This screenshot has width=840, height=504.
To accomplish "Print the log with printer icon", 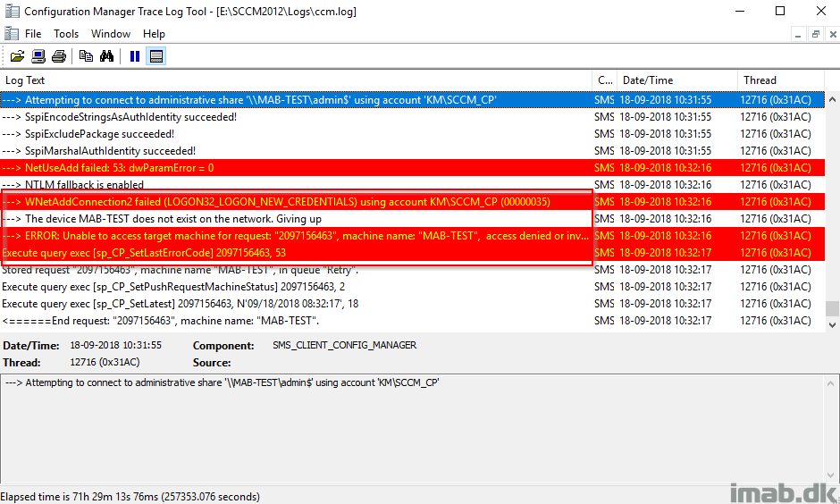I will (59, 56).
